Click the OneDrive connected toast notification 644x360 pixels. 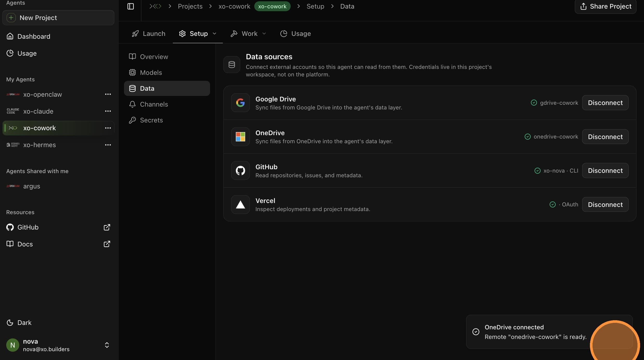(x=549, y=332)
